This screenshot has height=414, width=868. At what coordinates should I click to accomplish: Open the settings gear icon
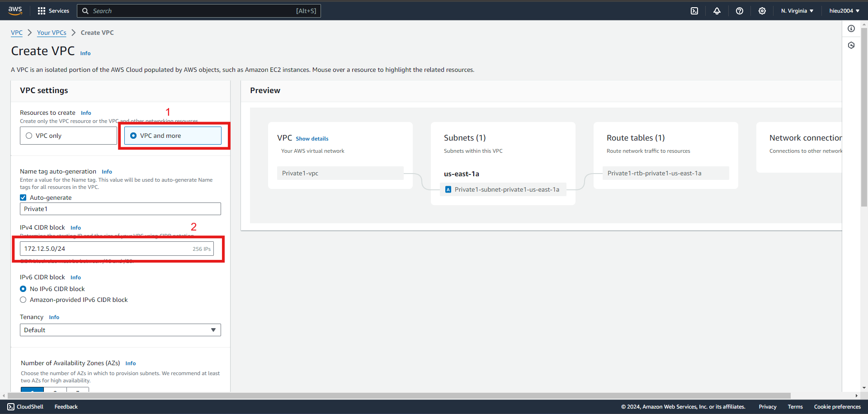pos(762,11)
